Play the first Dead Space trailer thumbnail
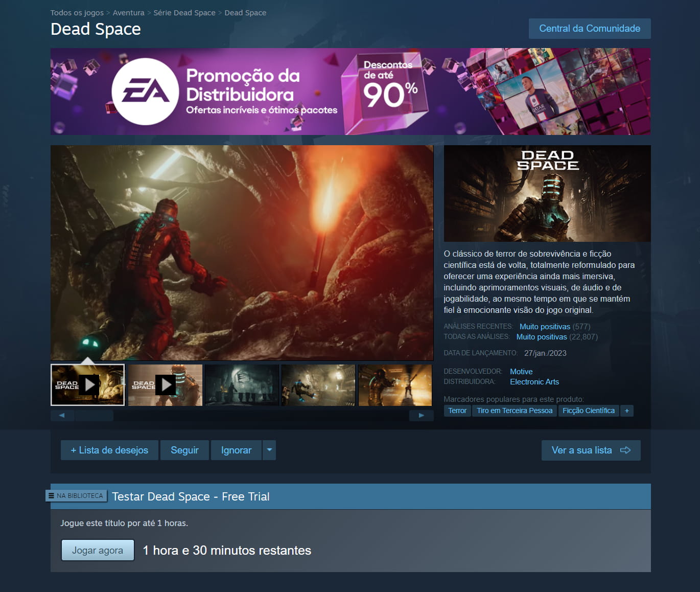The image size is (700, 592). click(88, 385)
